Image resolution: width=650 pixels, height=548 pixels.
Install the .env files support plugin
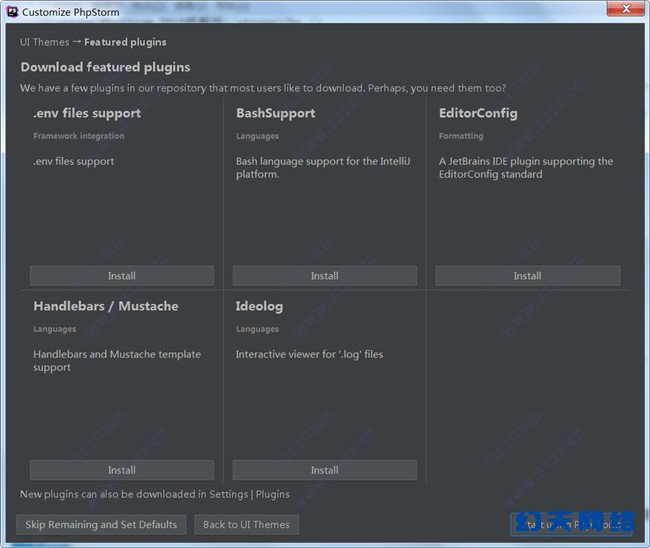[122, 276]
